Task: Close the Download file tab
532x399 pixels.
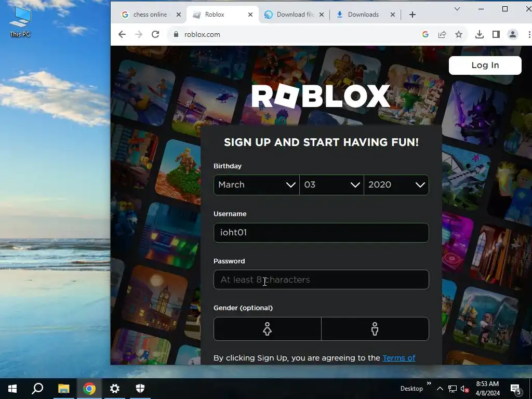Action: tap(322, 15)
